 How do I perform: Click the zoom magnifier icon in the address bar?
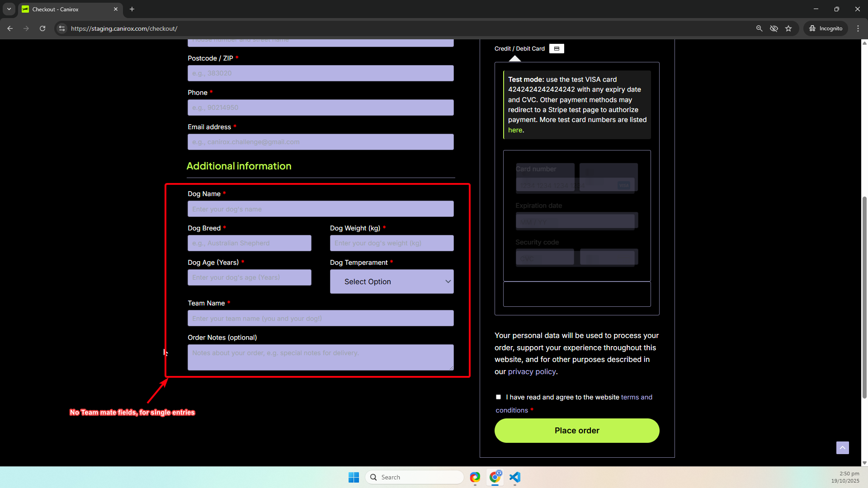(759, 28)
